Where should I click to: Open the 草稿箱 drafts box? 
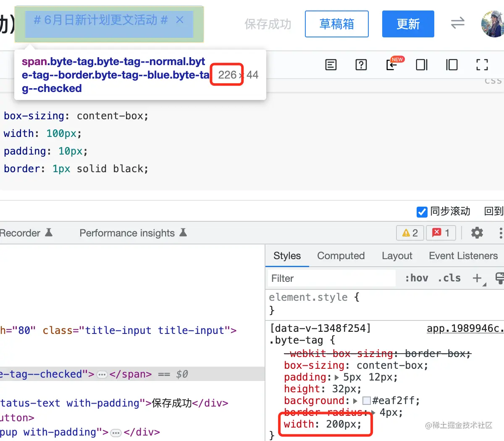pyautogui.click(x=337, y=24)
